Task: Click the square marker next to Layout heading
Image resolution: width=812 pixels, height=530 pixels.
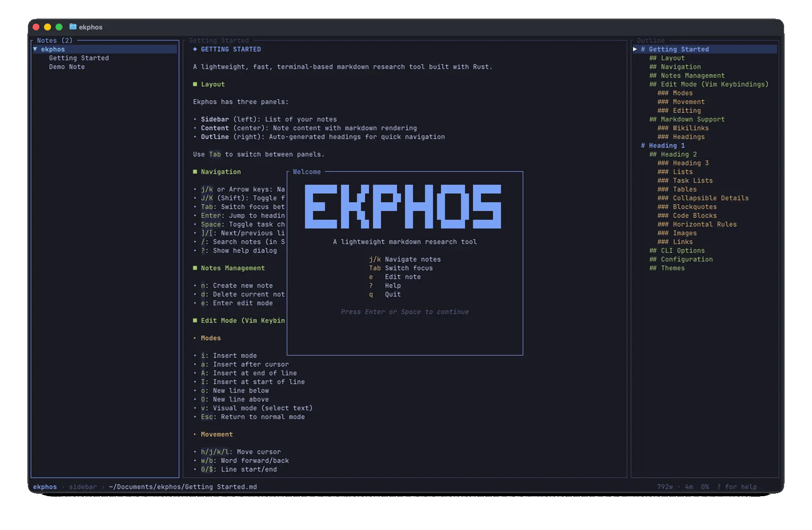Action: pyautogui.click(x=195, y=84)
